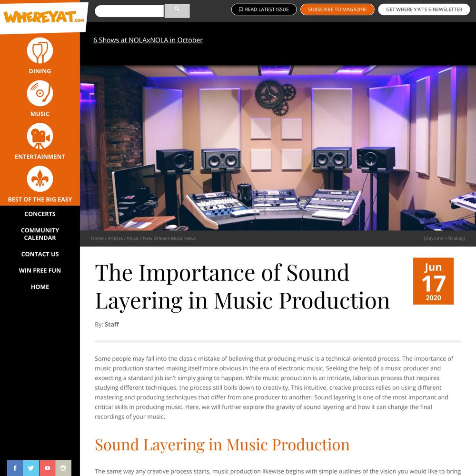Click the orange Sound Layering subheading
Viewport: 476px width, 476px height.
222,445
